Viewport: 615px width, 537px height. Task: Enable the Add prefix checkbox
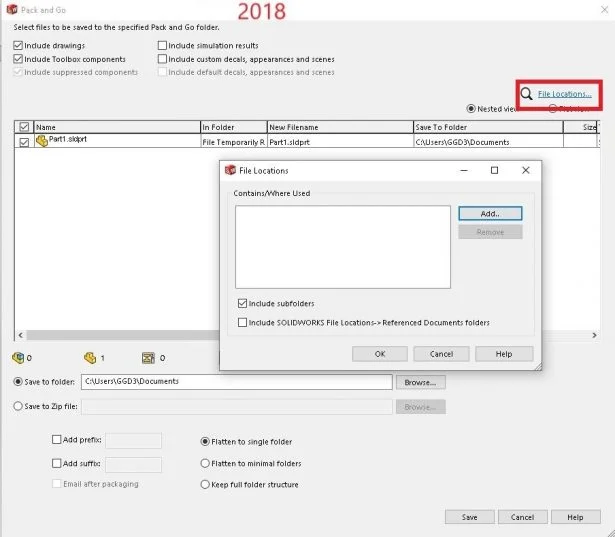56,439
